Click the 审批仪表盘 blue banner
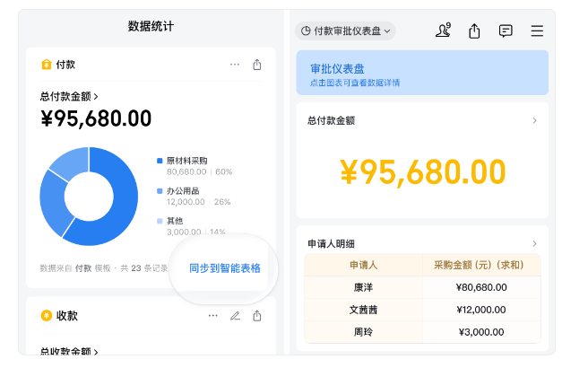Image resolution: width=588 pixels, height=368 pixels. click(x=422, y=73)
